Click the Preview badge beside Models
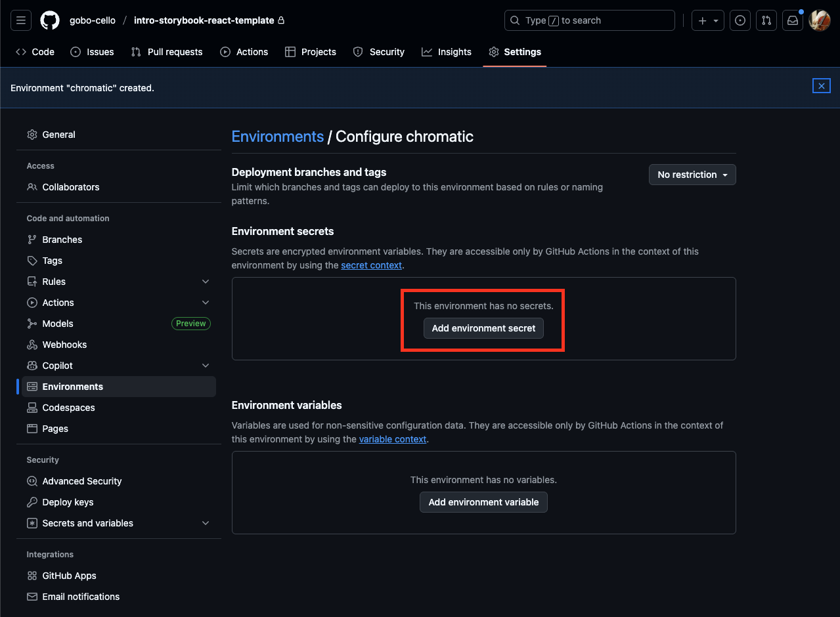 click(191, 324)
